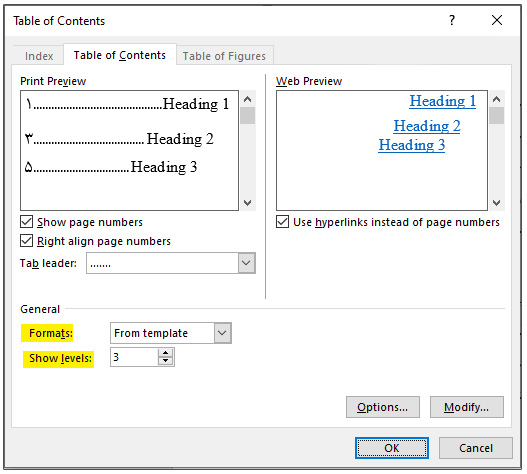This screenshot has height=474, width=527.
Task: Close the Table of Contents dialog
Action: pos(497,20)
